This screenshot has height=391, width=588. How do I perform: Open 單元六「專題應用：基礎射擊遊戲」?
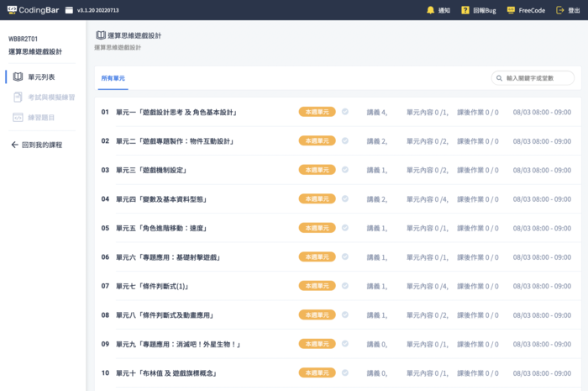168,257
